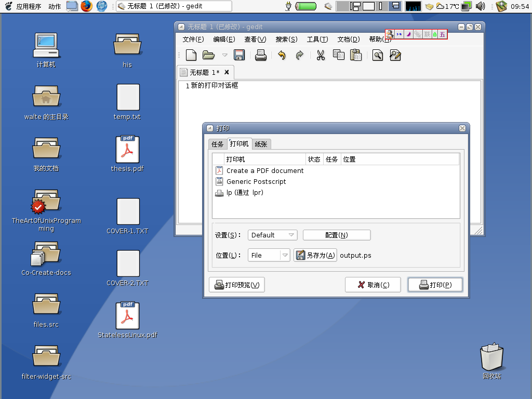The height and width of the screenshot is (399, 532).
Task: Click the Cut scissors icon
Action: pyautogui.click(x=321, y=56)
